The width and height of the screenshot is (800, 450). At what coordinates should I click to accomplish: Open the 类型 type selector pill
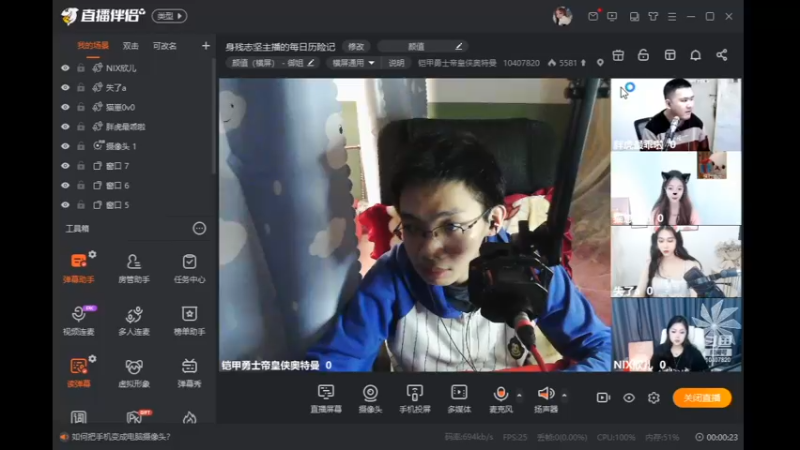169,16
